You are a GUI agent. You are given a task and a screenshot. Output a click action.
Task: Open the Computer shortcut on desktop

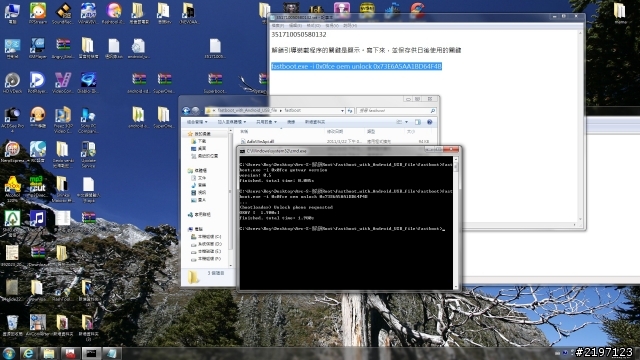12,13
